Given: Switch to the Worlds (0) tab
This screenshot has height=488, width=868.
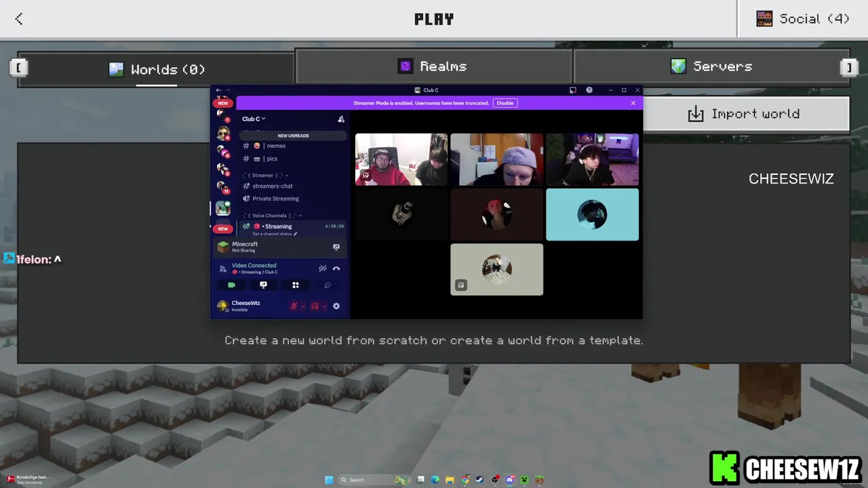Looking at the screenshot, I should (x=157, y=69).
